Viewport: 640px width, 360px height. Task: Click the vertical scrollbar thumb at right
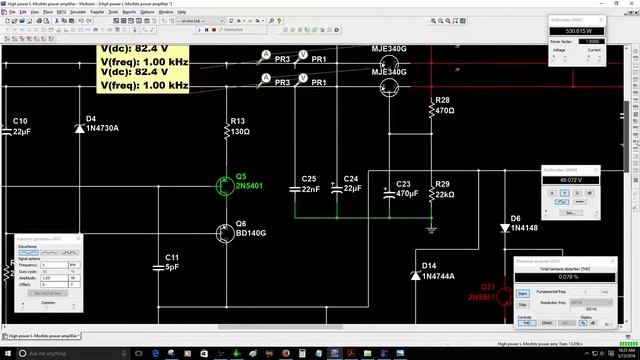(626, 136)
